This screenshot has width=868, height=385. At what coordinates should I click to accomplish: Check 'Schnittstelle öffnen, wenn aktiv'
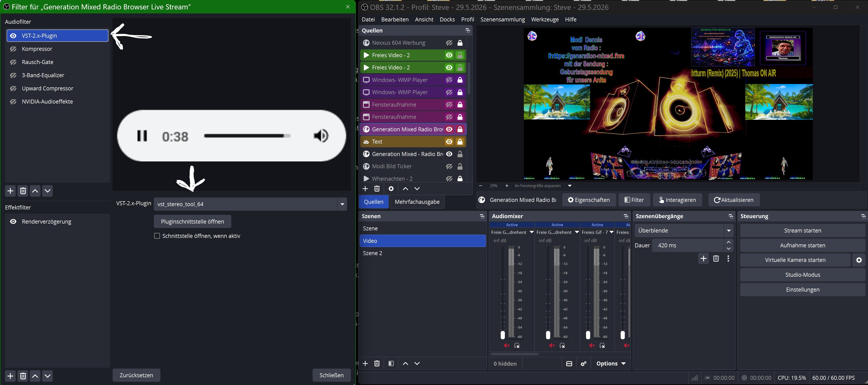[x=157, y=236]
